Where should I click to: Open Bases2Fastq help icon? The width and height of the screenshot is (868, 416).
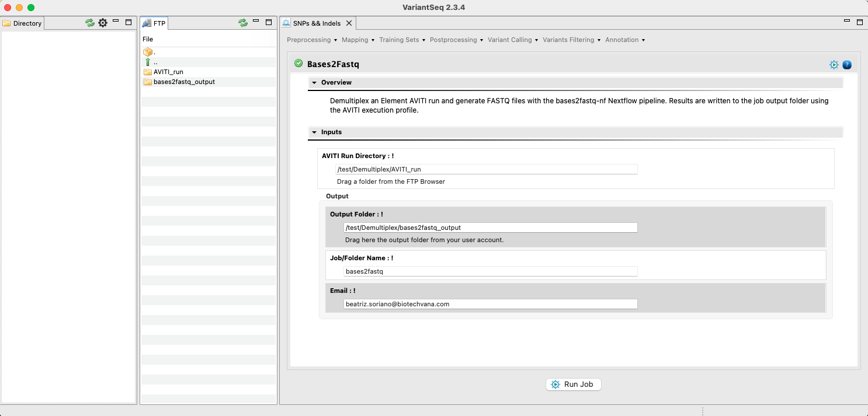click(847, 65)
